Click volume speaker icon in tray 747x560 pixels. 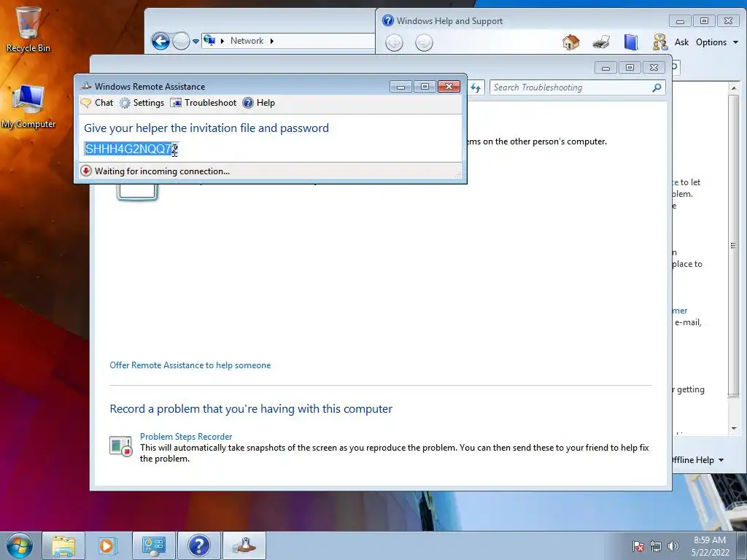click(673, 546)
